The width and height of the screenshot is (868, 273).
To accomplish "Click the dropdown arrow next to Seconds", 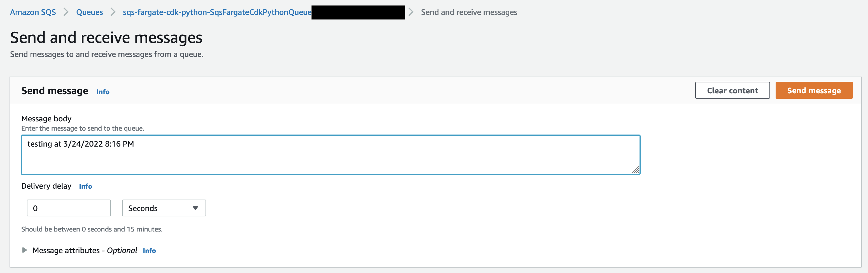I will click(195, 208).
